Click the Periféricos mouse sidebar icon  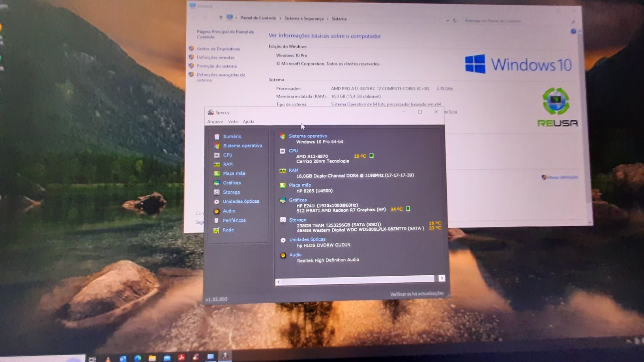tap(217, 220)
